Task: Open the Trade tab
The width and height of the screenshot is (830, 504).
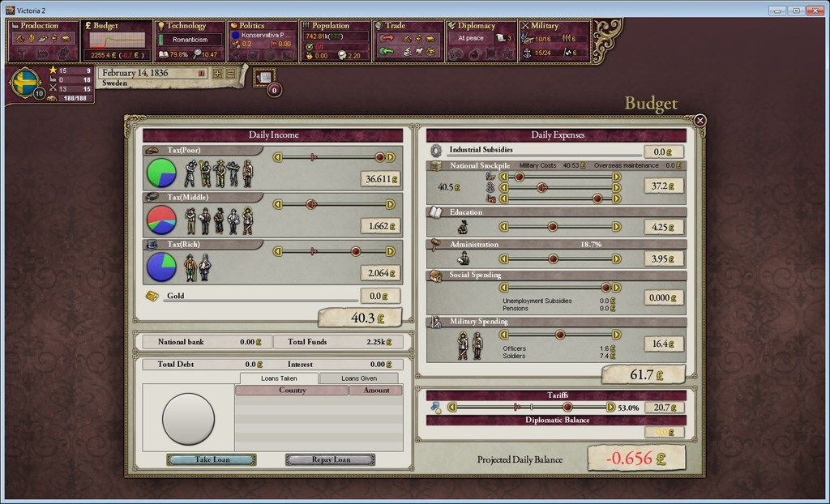Action: (x=409, y=41)
